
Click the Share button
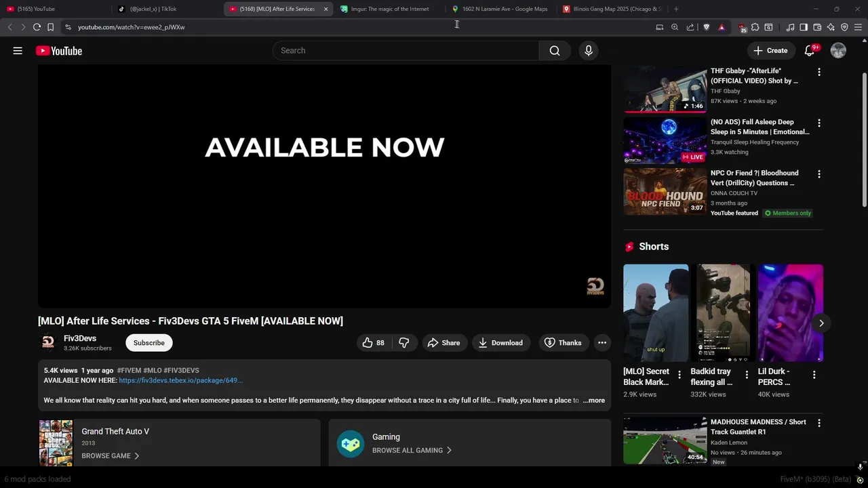443,343
